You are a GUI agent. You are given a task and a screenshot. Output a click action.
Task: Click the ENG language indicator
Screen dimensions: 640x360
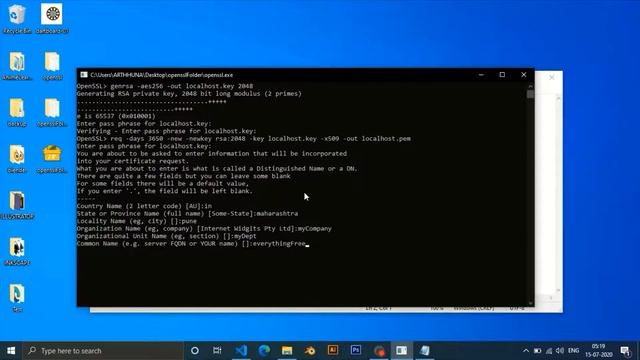(x=573, y=351)
